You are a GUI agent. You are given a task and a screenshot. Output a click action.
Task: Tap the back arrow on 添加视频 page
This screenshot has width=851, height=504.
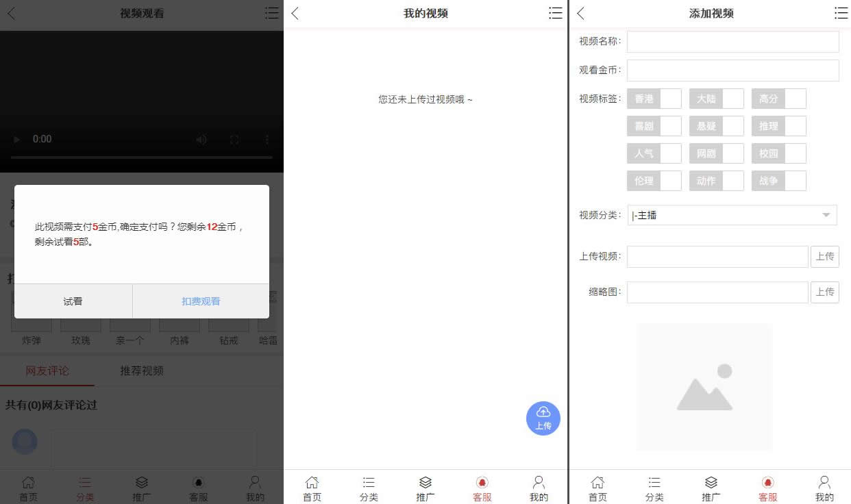pos(580,12)
